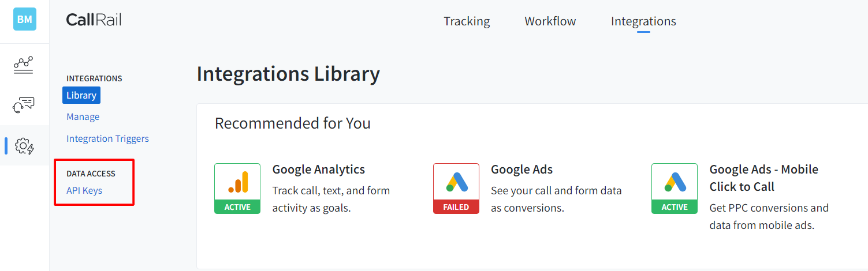Click the CallRail logo
The image size is (868, 271).
[94, 20]
